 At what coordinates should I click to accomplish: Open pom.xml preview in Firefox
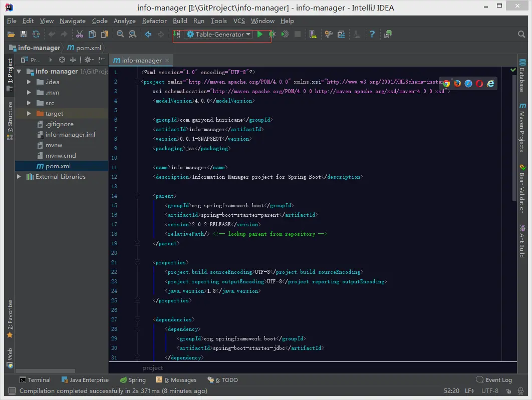click(457, 84)
